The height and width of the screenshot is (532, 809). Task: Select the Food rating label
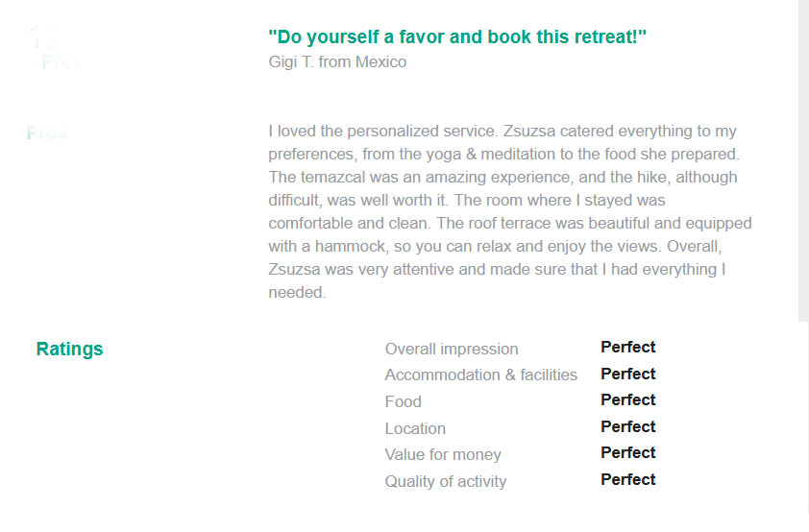click(x=403, y=401)
